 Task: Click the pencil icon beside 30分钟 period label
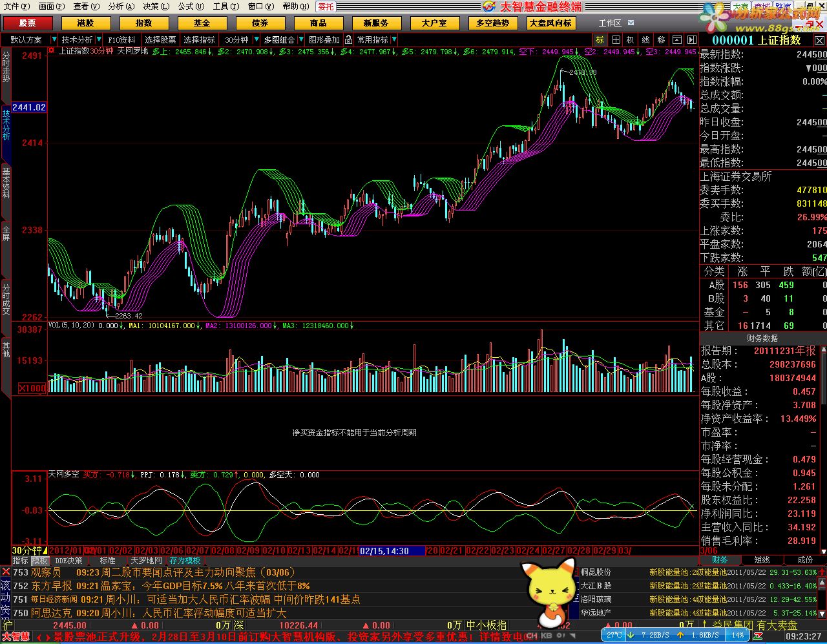point(45,550)
